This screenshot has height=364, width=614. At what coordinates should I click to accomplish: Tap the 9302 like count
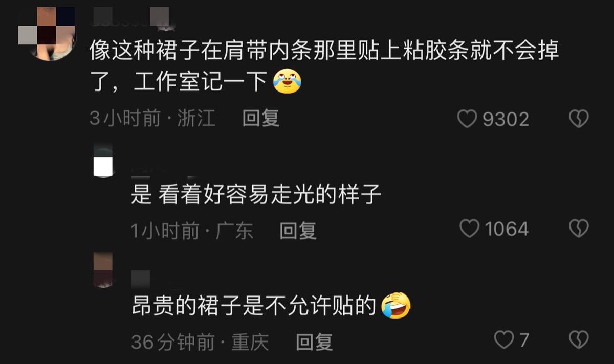(x=506, y=119)
